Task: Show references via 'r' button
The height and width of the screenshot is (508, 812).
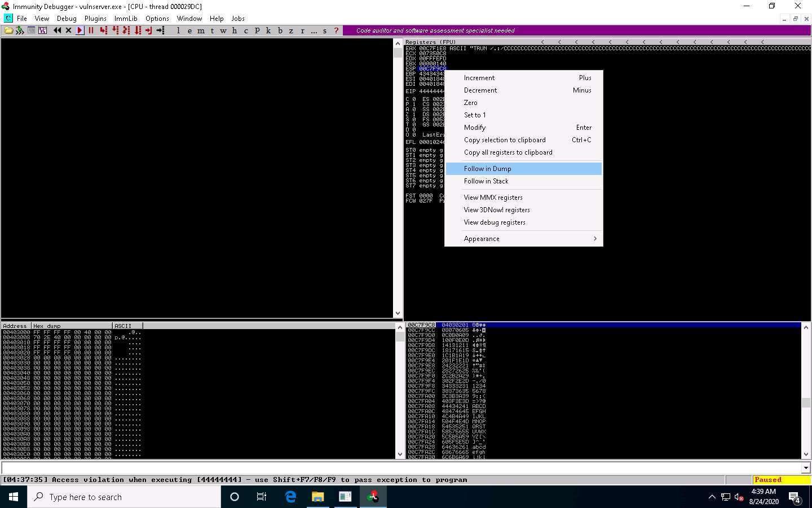Action: click(302, 30)
